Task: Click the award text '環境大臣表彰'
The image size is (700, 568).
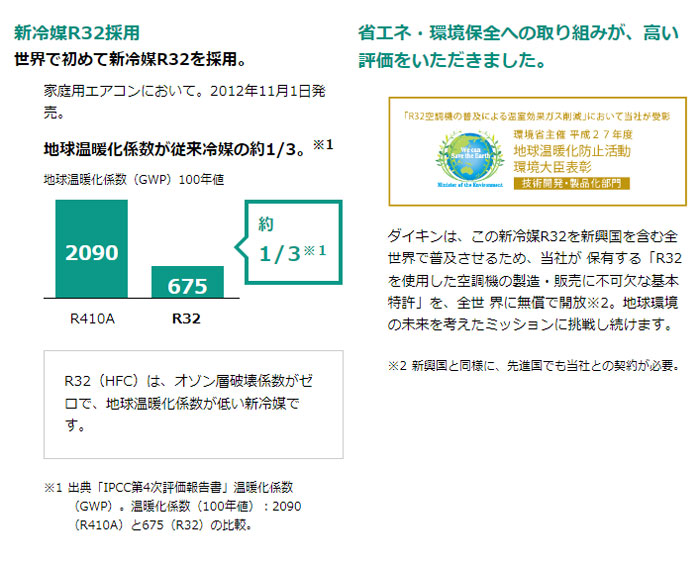Action: [x=552, y=167]
